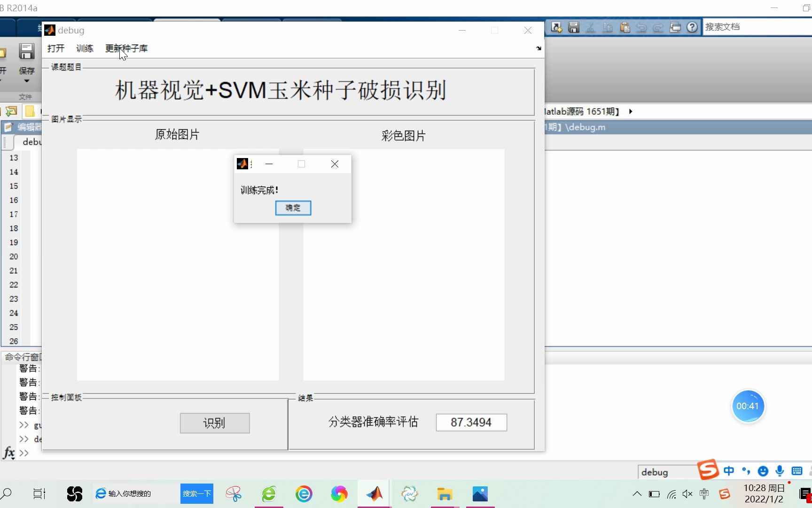Open the colorful ring browser taskbar icon

pos(339,494)
